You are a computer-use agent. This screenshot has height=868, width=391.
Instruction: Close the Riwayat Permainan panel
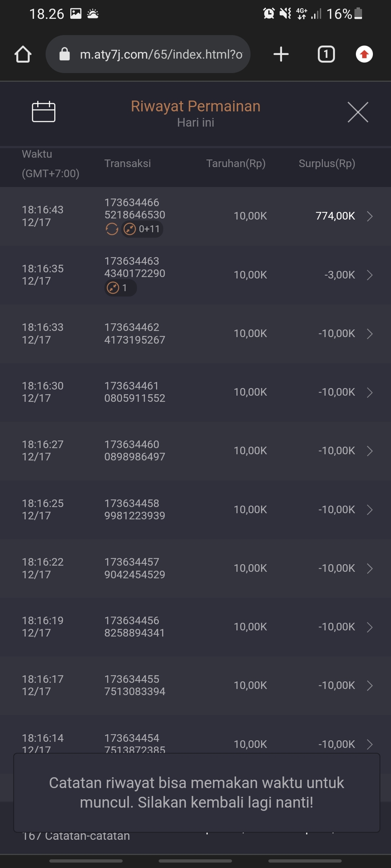pyautogui.click(x=358, y=112)
